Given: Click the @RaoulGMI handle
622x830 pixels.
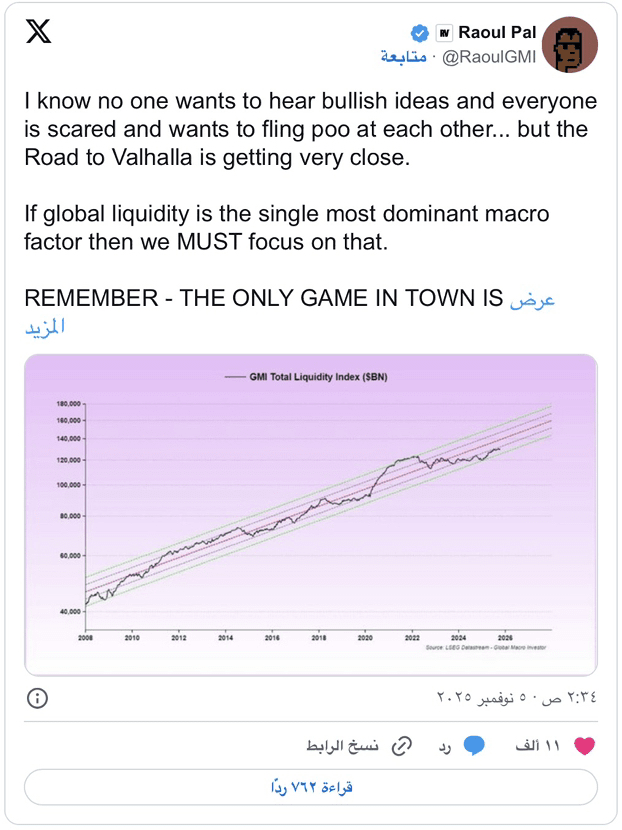Looking at the screenshot, I should tap(489, 57).
